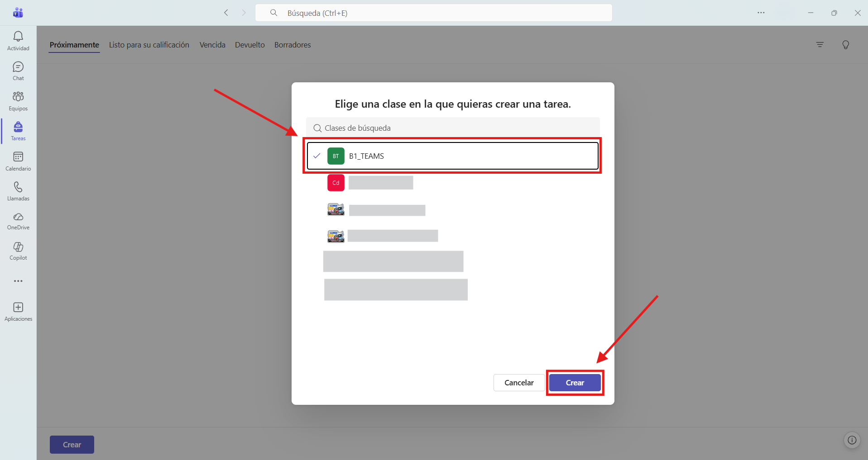Open settings and more ellipsis in title bar

click(761, 13)
